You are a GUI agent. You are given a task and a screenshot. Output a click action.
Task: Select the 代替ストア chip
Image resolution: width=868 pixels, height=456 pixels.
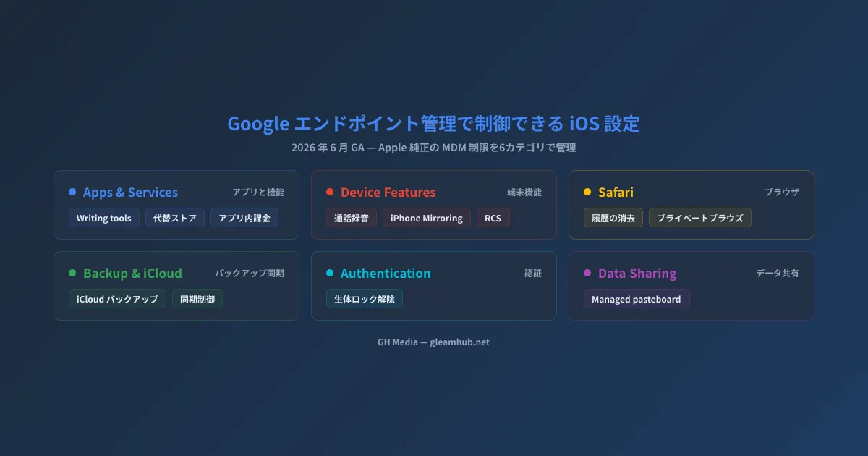175,218
